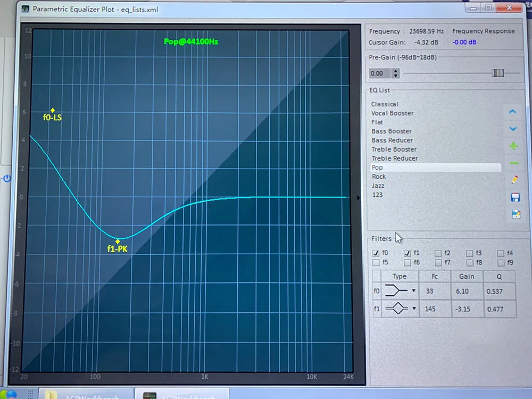Move EQ preset down with blue arrow
Screen dimensions: 532x399
pyautogui.click(x=513, y=129)
